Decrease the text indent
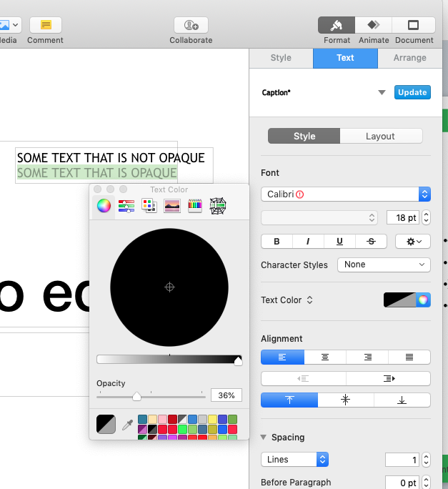 point(304,379)
